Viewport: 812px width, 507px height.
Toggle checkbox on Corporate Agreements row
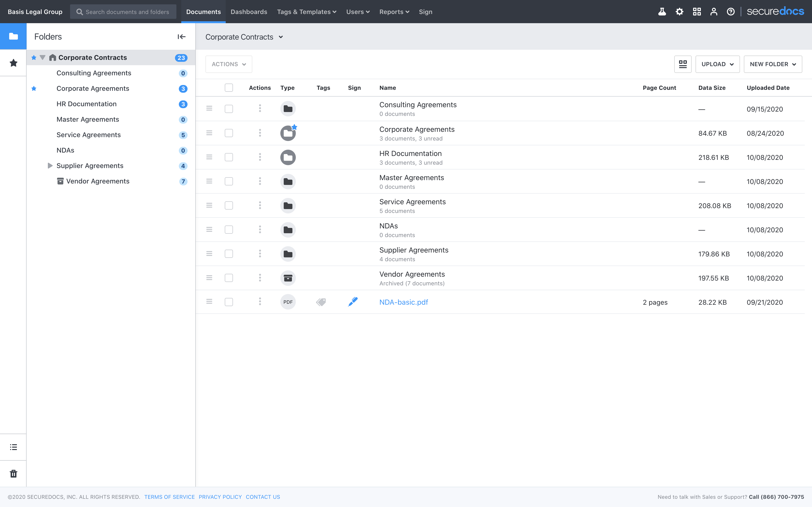click(229, 133)
